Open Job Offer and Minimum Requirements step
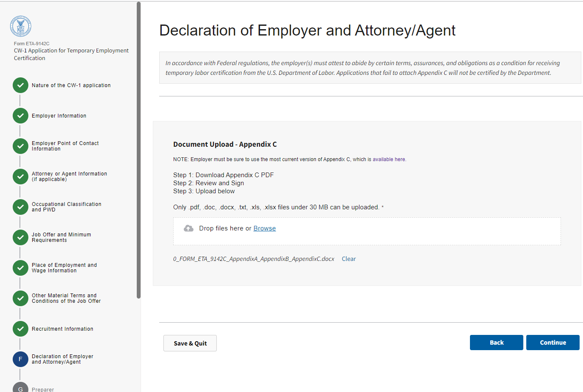583x392 pixels. [61, 237]
